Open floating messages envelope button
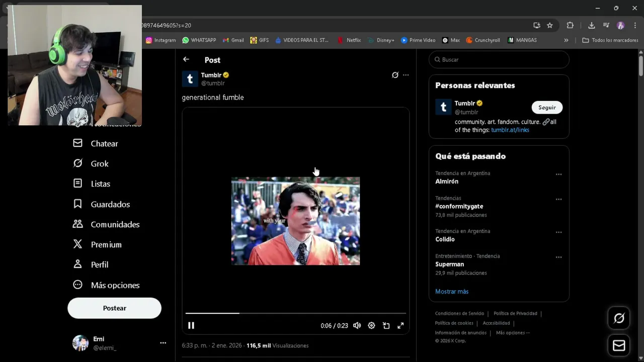644x362 pixels. [x=619, y=346]
